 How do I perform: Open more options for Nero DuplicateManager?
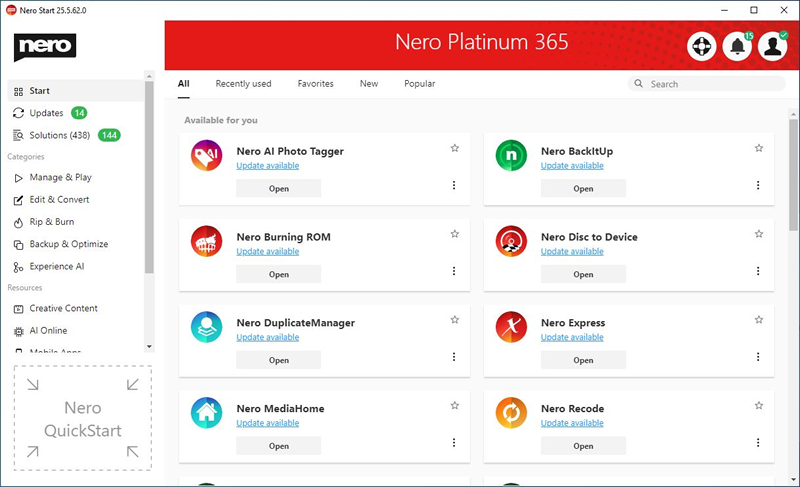coord(454,356)
